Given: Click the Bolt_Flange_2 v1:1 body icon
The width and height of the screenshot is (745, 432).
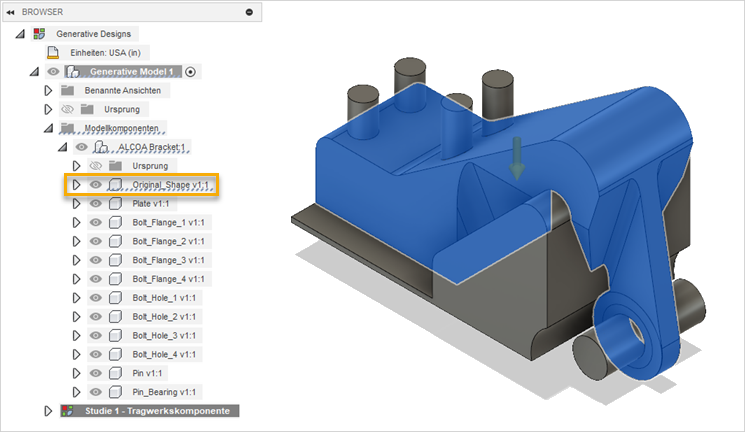Looking at the screenshot, I should coord(115,241).
